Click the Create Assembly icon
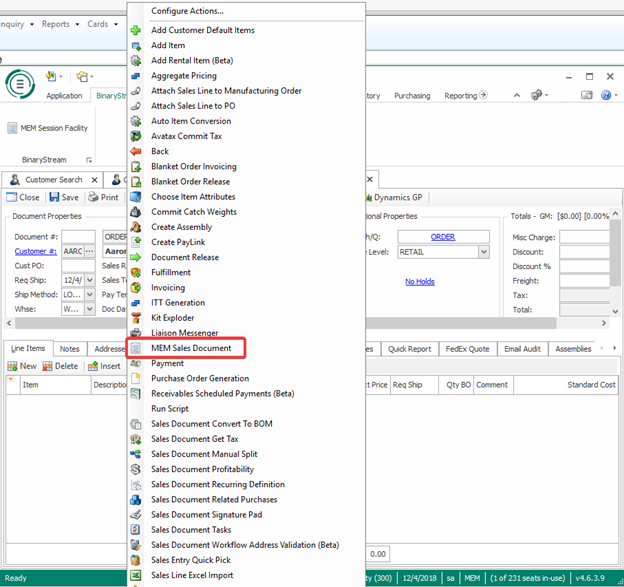Viewport: 624px width, 587px height. tap(136, 227)
